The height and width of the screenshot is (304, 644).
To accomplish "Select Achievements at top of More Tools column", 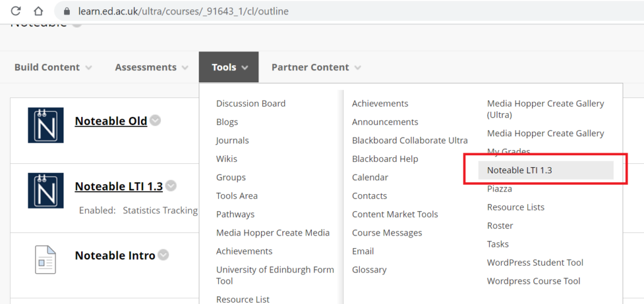I will (380, 104).
